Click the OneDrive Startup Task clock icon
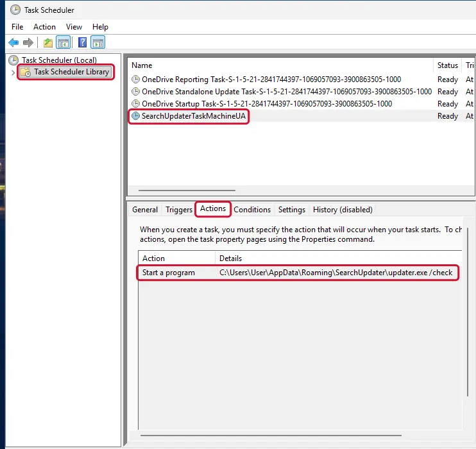Viewport: 476px width, 449px height. [135, 103]
